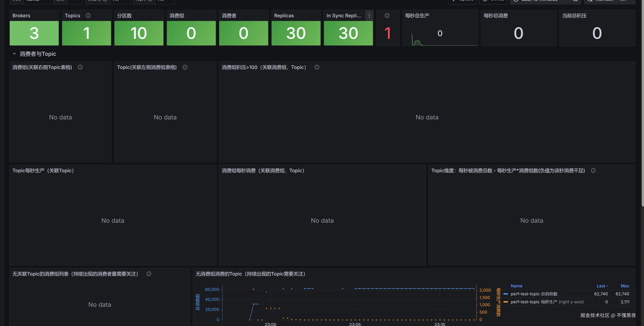This screenshot has width=644, height=326.
Task: Click info icon next to 消费组积压>100 title
Action: click(x=317, y=67)
